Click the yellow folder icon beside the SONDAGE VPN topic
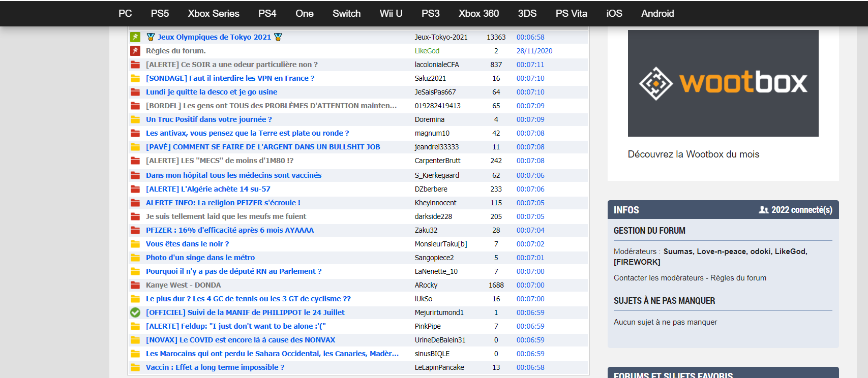 point(135,78)
